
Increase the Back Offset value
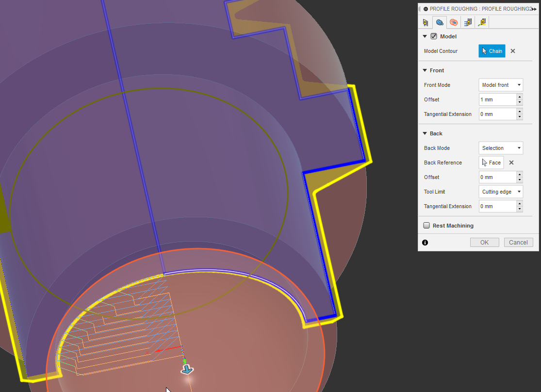coord(520,174)
